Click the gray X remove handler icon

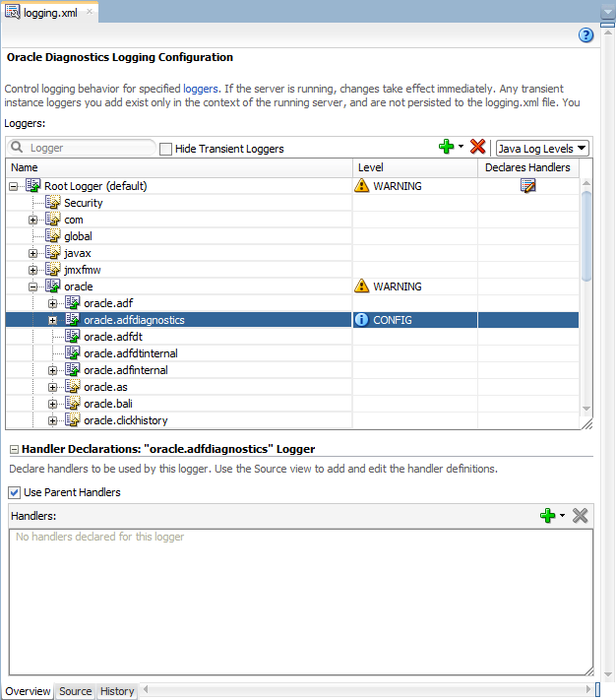pos(580,516)
